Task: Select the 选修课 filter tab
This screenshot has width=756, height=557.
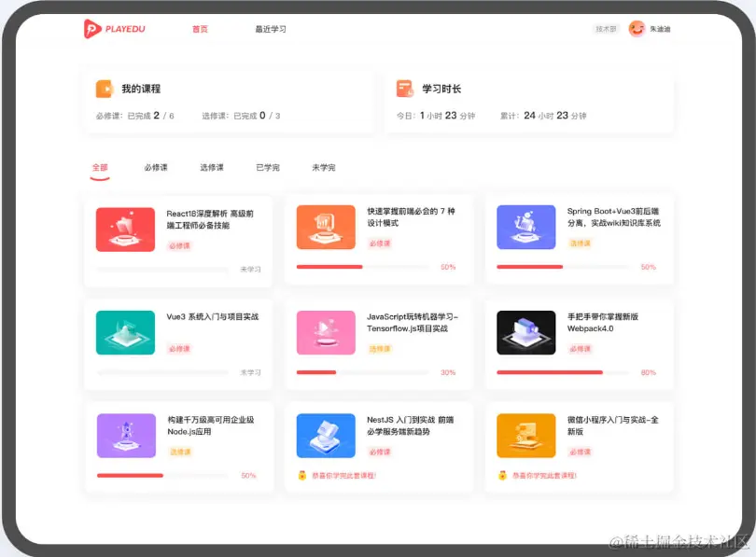Action: pos(212,168)
